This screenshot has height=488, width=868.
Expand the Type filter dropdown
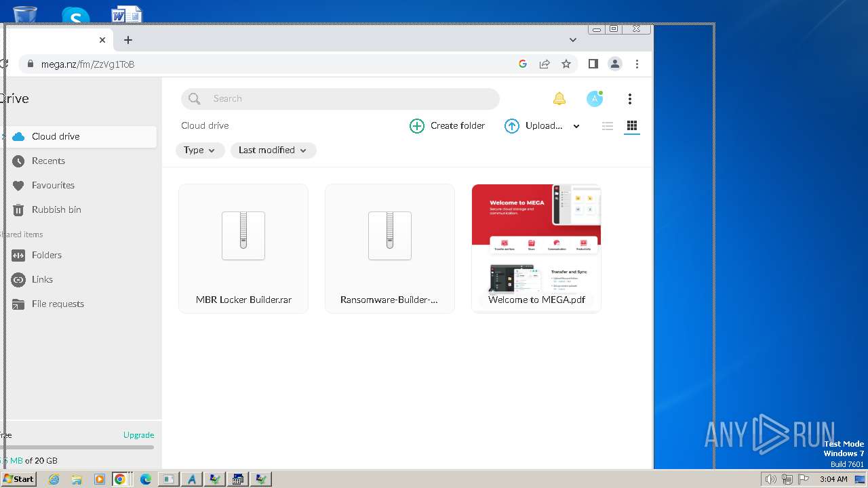point(200,150)
